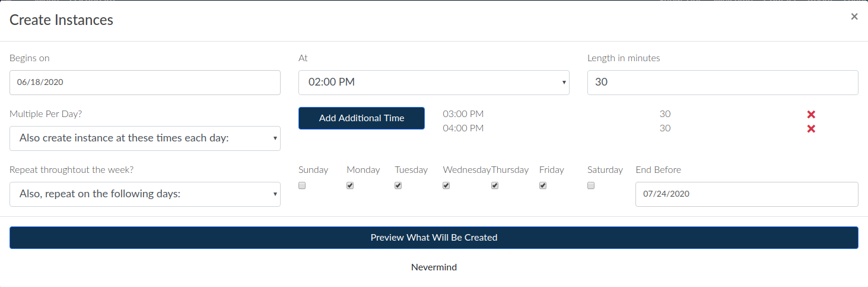This screenshot has width=868, height=287.
Task: Delete the 04:00 PM time entry
Action: point(811,129)
